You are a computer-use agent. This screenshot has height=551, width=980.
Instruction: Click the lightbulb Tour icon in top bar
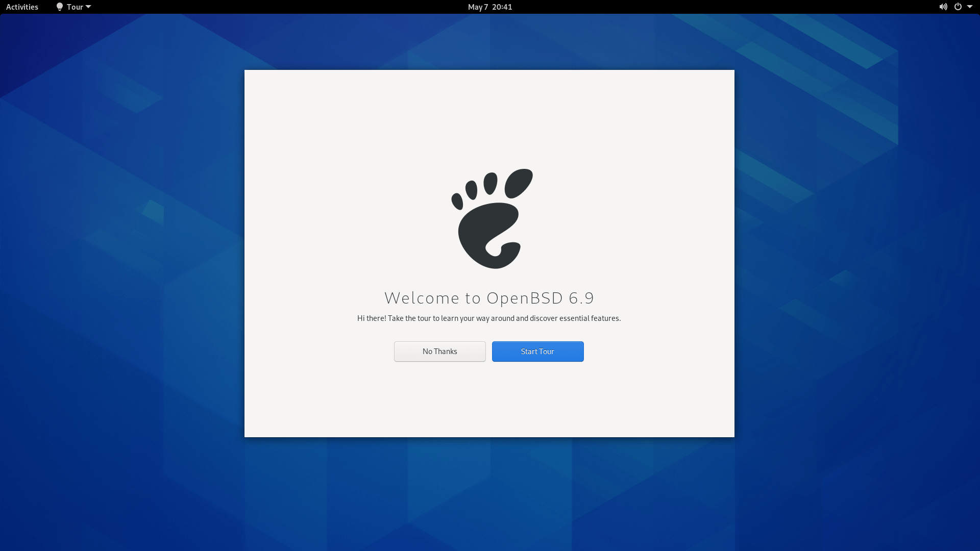[60, 7]
